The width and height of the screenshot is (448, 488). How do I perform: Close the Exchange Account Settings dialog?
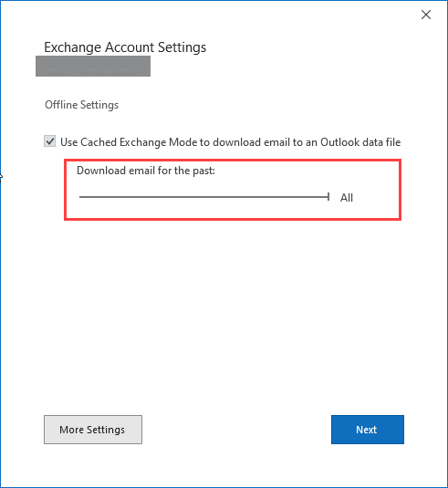pos(425,15)
